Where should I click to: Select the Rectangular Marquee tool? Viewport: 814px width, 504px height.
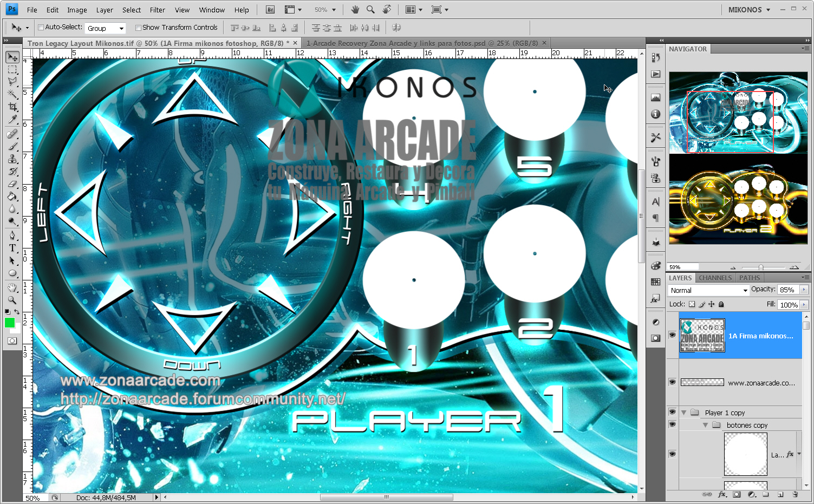pyautogui.click(x=12, y=69)
